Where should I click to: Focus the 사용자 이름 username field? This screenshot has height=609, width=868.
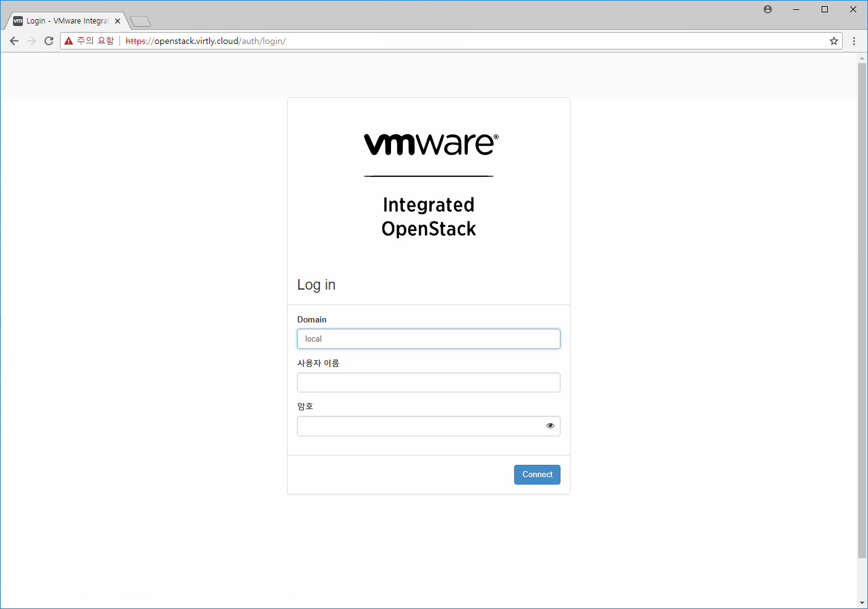[x=429, y=382]
